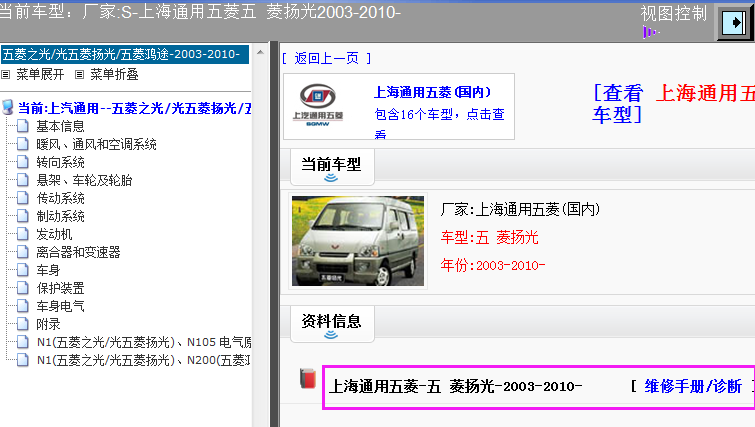Screen dimensions: 755x427
Task: Click the SGMW 上汽通用五菱 logo
Action: click(318, 106)
